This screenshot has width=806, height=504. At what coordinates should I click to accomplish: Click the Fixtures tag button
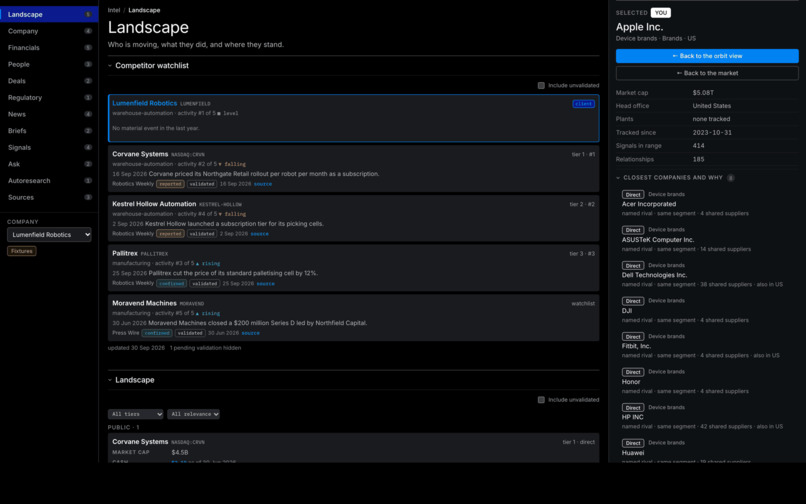pos(22,251)
